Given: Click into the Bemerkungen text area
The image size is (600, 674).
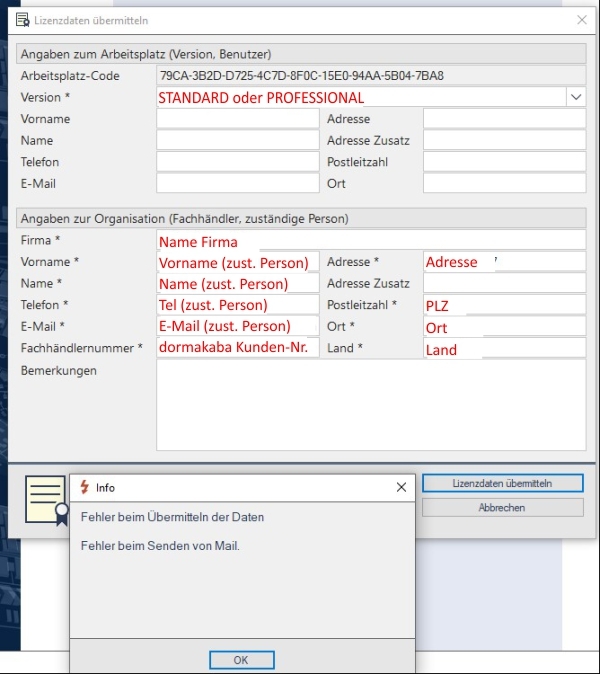Looking at the screenshot, I should (x=371, y=405).
